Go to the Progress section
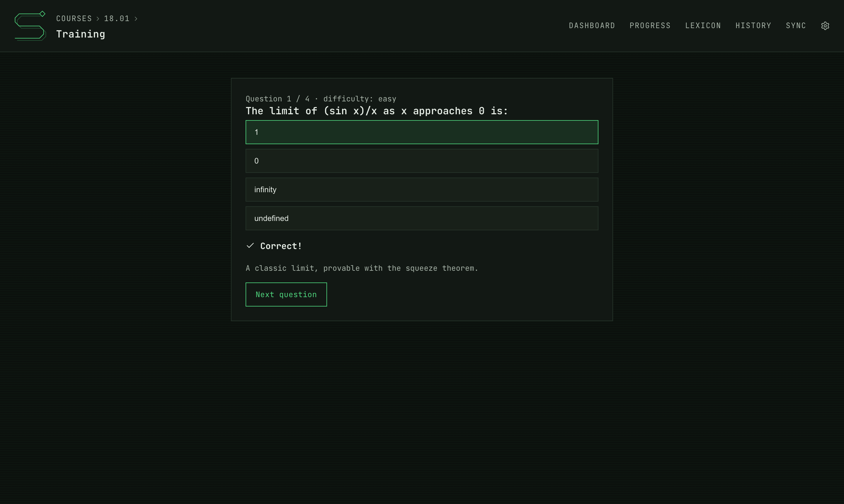Image resolution: width=844 pixels, height=504 pixels. pyautogui.click(x=650, y=26)
